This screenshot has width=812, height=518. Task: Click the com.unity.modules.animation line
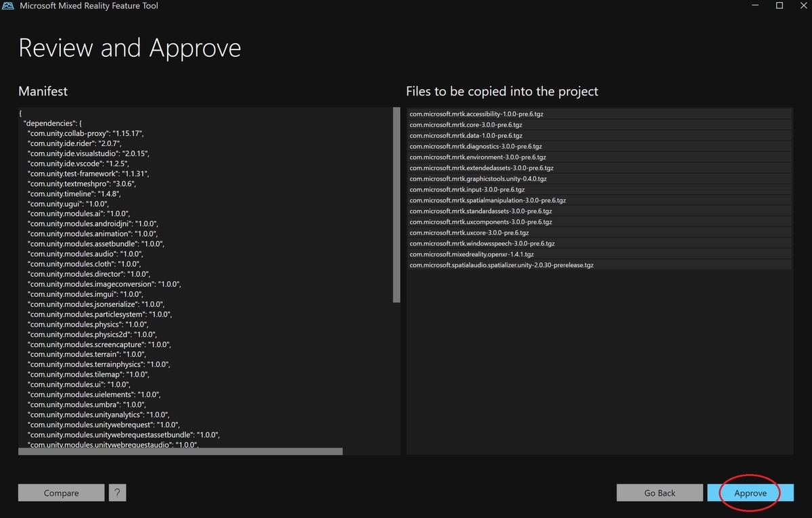coord(91,234)
